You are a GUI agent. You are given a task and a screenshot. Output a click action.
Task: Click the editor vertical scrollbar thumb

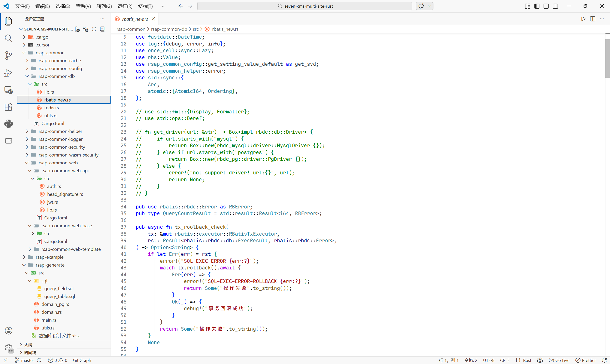pos(607,58)
